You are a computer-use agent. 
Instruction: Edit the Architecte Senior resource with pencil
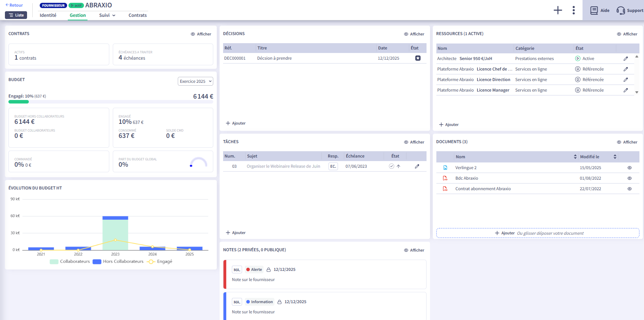[x=625, y=59]
